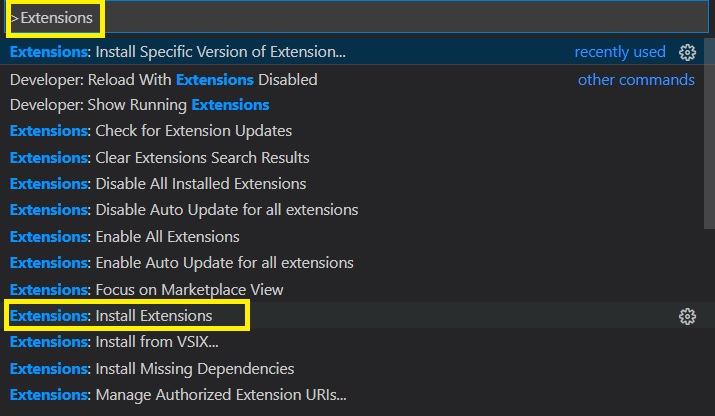Select Extensions: Install Extensions entry

tap(352, 316)
